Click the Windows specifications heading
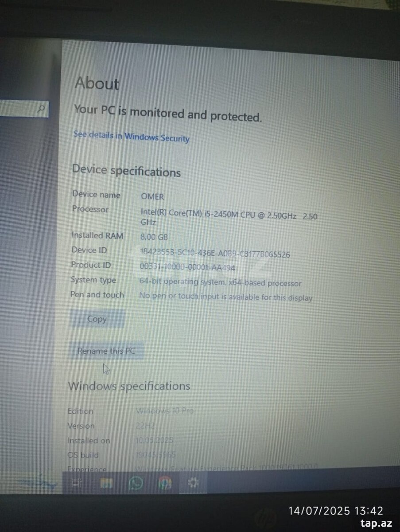This screenshot has height=532, width=400. click(129, 386)
